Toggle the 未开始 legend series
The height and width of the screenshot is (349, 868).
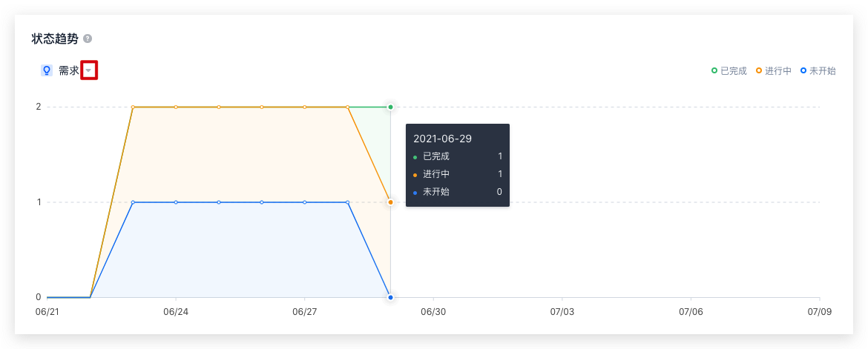click(818, 71)
